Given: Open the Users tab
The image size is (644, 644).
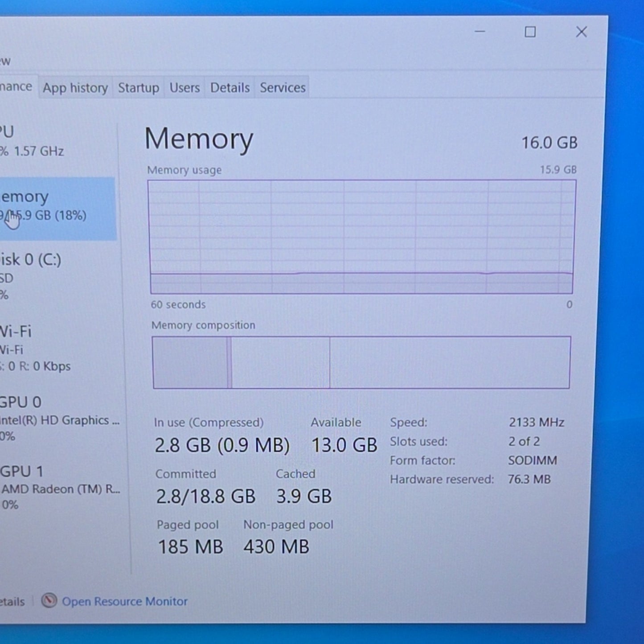Looking at the screenshot, I should coord(185,88).
